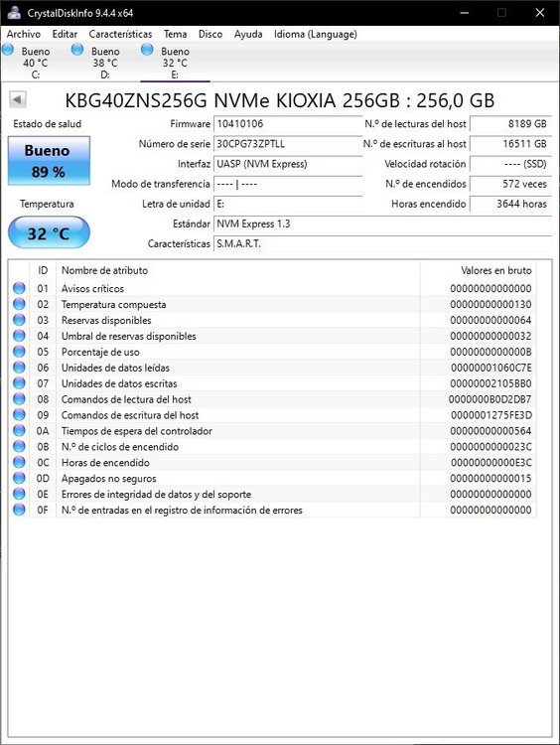Click raw value 0000001060C7E
Viewport: 560px width, 745px height.
coord(491,368)
